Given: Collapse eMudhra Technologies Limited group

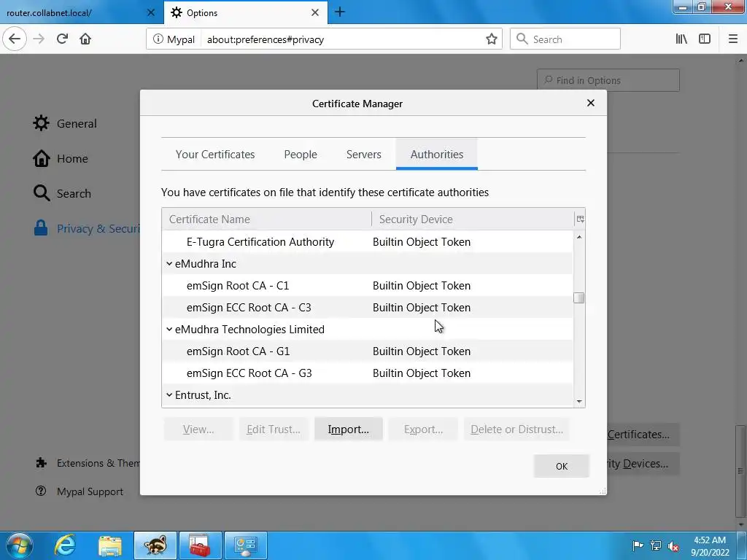Looking at the screenshot, I should pos(169,329).
